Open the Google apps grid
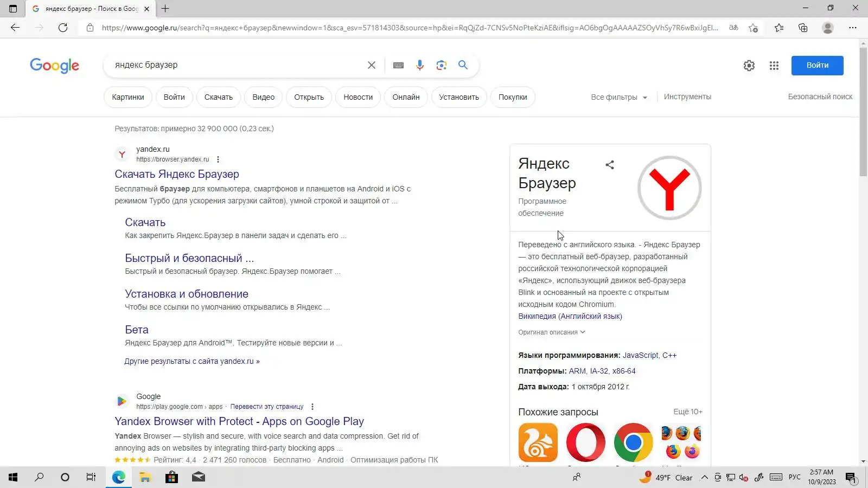Screen dimensions: 868x488 [x=774, y=66]
